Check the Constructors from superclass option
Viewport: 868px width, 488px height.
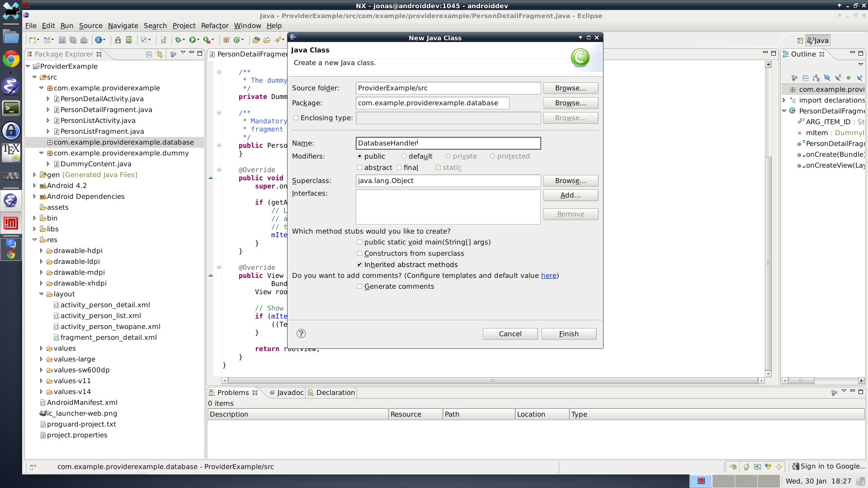[360, 253]
